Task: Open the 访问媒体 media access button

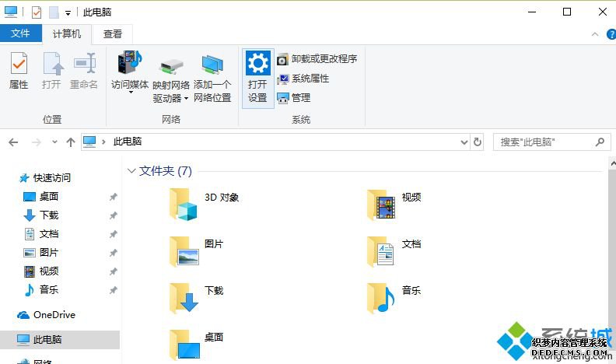Action: click(130, 72)
